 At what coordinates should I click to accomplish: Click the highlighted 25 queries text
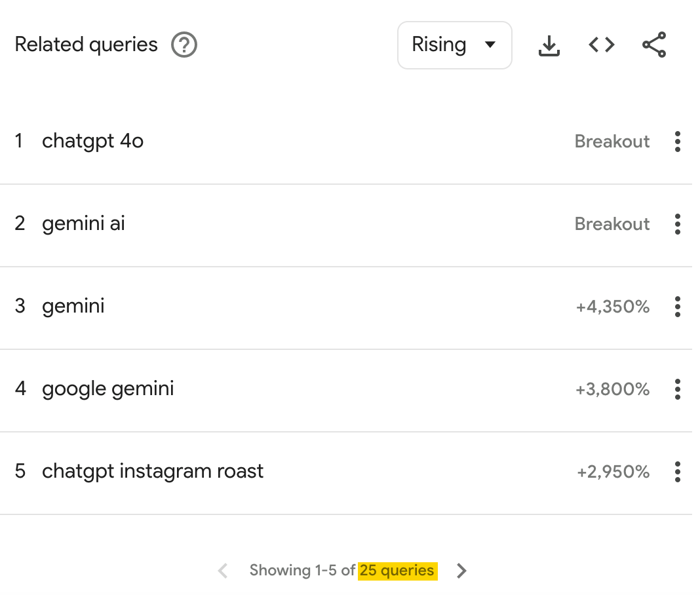[397, 571]
